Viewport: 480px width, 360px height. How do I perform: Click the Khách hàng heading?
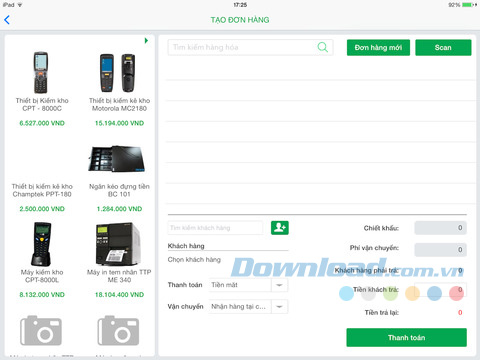186,246
